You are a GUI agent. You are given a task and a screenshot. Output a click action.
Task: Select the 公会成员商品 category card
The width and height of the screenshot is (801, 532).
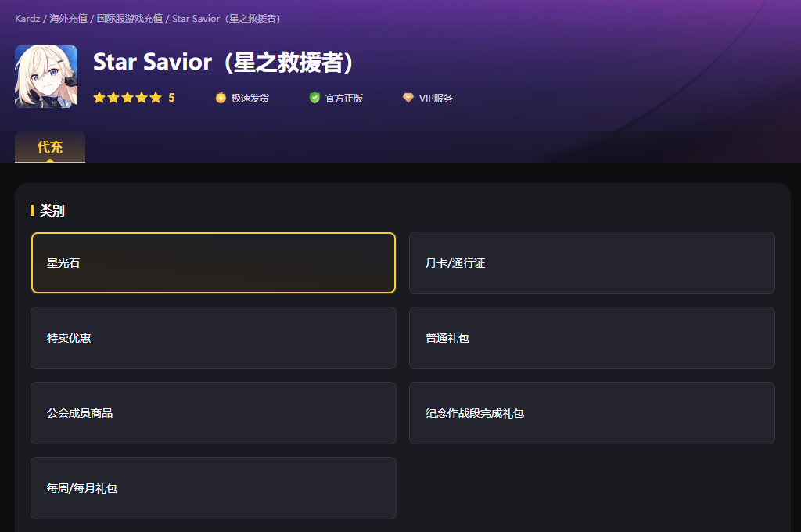coord(213,413)
